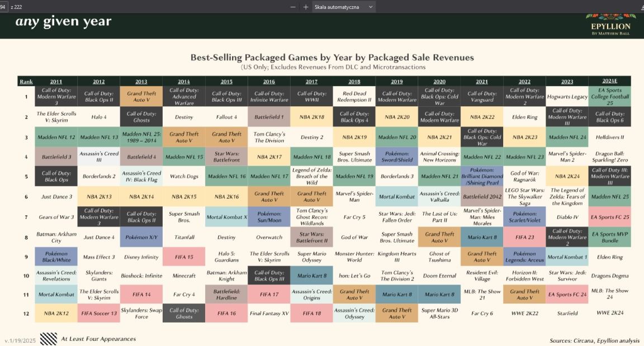644x346 pixels.
Task: Click the page number input field
Action: 3,7
